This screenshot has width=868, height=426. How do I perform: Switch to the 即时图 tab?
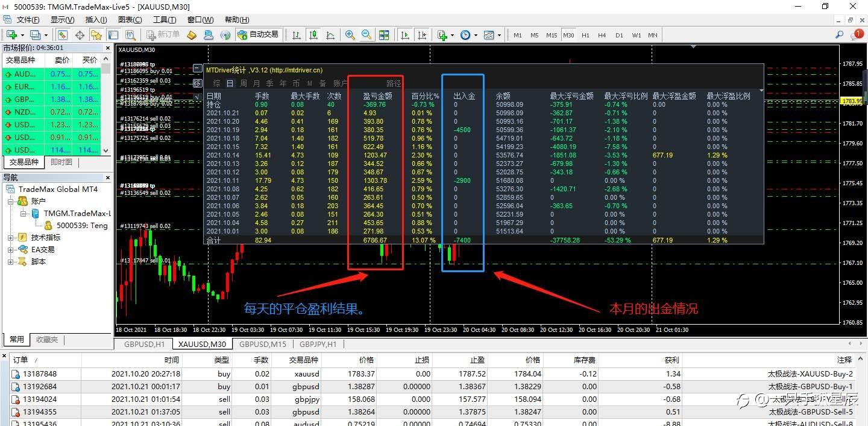[61, 162]
